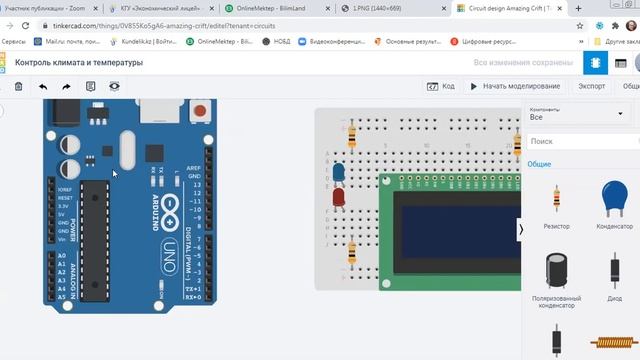Select the LCD display component
Screen dimensions: 640x360
click(x=450, y=232)
